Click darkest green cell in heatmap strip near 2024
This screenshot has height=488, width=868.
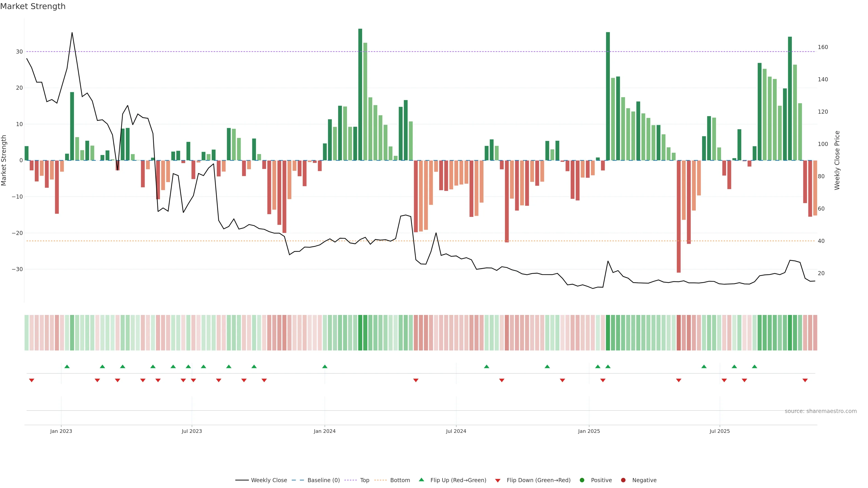(360, 333)
